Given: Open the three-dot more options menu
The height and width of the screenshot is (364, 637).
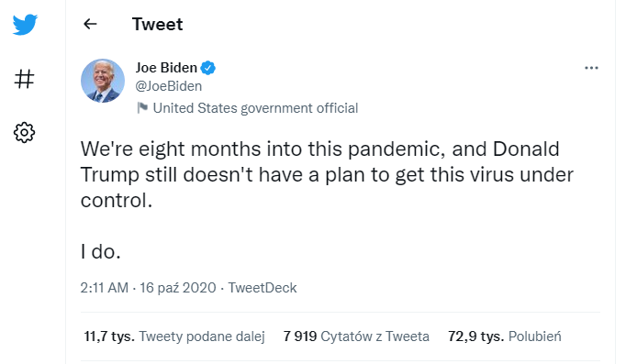Looking at the screenshot, I should tap(591, 68).
